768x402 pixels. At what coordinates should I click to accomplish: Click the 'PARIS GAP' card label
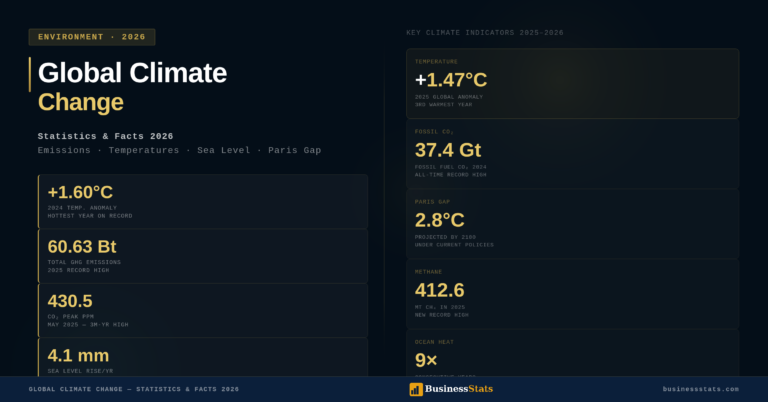coord(432,202)
